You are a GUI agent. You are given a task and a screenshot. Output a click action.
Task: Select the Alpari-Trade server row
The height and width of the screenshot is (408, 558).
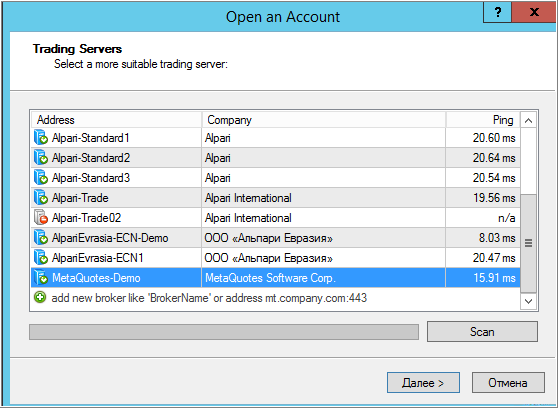[275, 198]
